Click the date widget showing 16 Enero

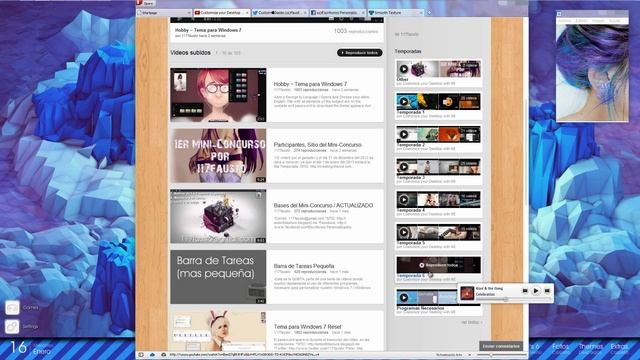pyautogui.click(x=32, y=347)
